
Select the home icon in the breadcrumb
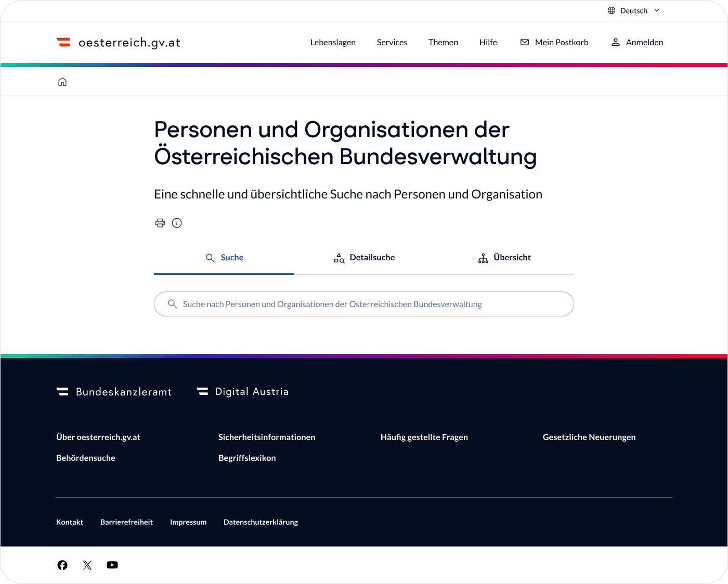tap(62, 82)
